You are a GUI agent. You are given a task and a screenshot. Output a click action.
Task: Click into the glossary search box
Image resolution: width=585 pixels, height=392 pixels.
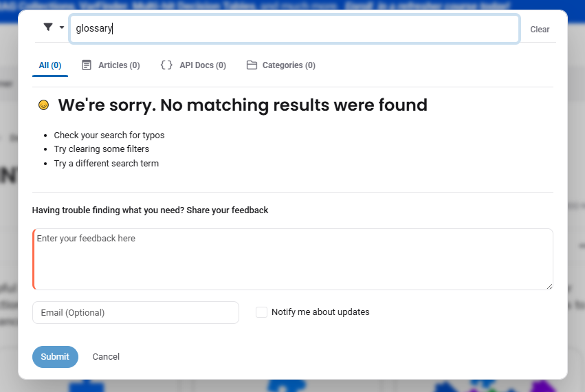(294, 29)
